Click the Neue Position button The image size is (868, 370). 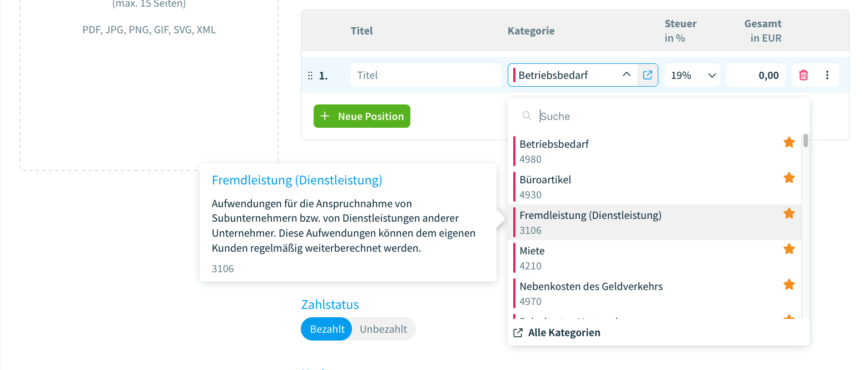coord(362,116)
